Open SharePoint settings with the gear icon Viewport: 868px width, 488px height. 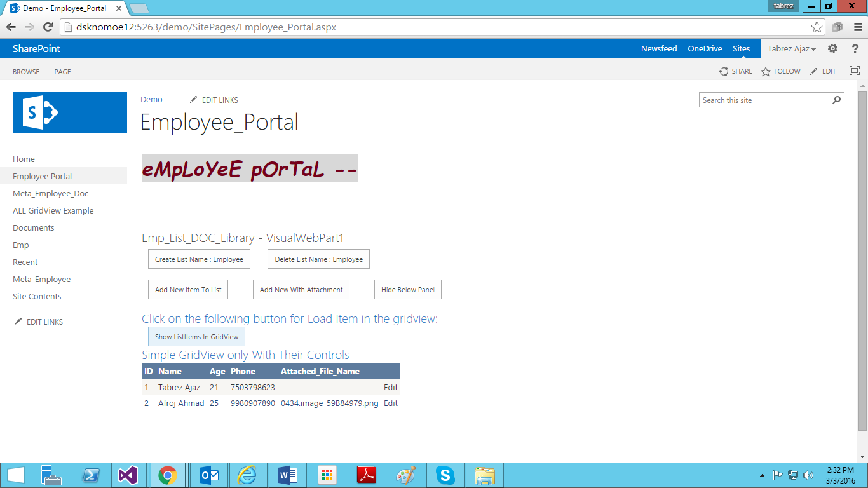(x=832, y=48)
